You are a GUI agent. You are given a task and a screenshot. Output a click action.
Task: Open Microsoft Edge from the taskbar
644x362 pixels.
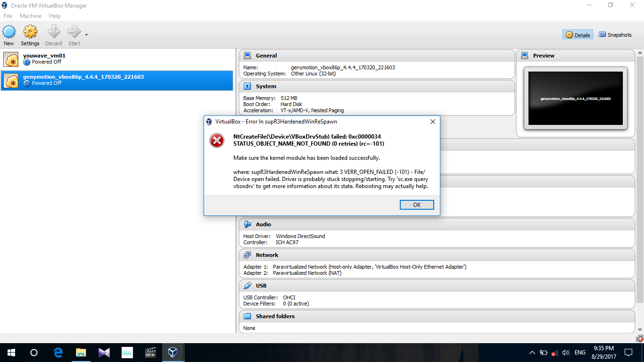tap(58, 353)
